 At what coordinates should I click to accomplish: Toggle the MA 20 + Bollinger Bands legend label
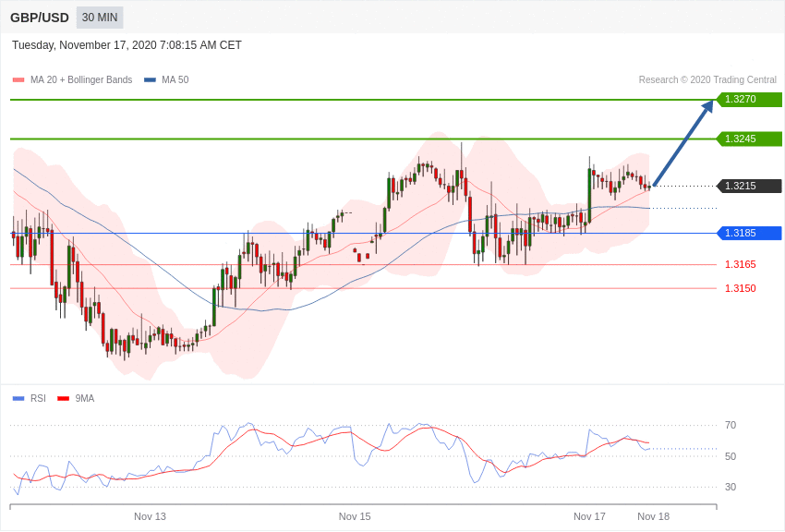click(81, 79)
